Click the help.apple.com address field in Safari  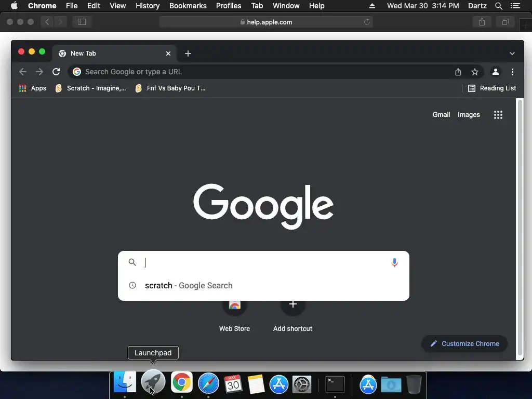(266, 22)
